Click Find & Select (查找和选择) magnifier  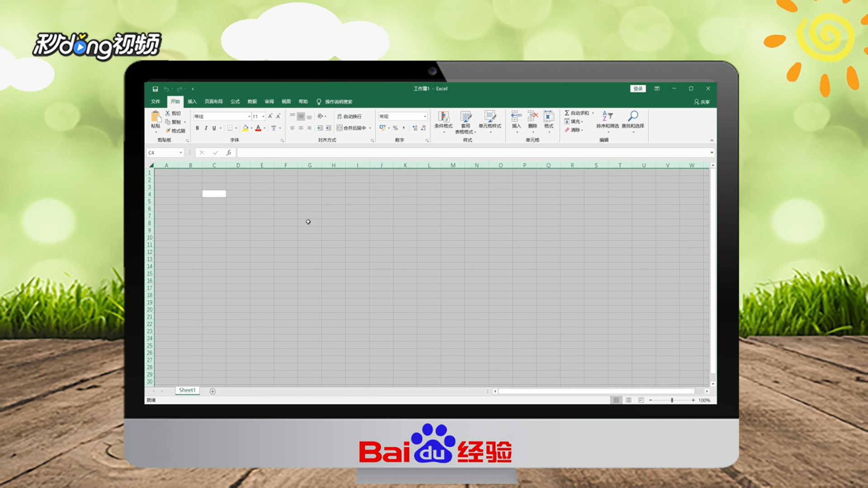633,116
